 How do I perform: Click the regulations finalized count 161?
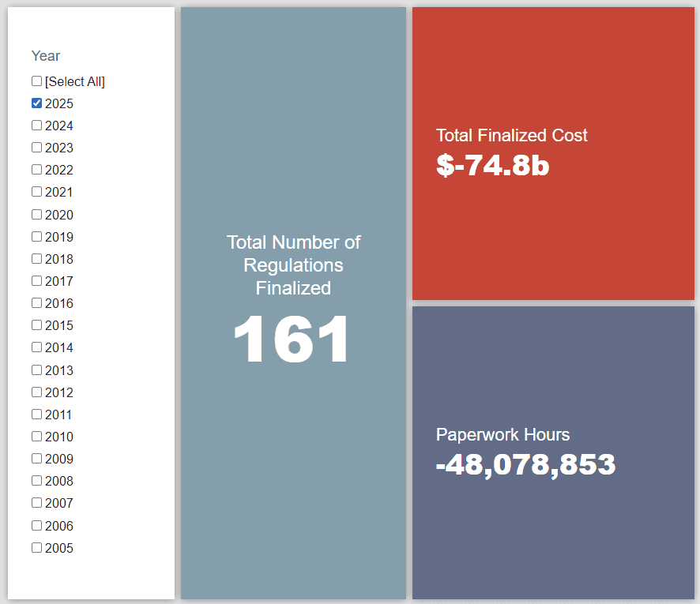pyautogui.click(x=292, y=340)
